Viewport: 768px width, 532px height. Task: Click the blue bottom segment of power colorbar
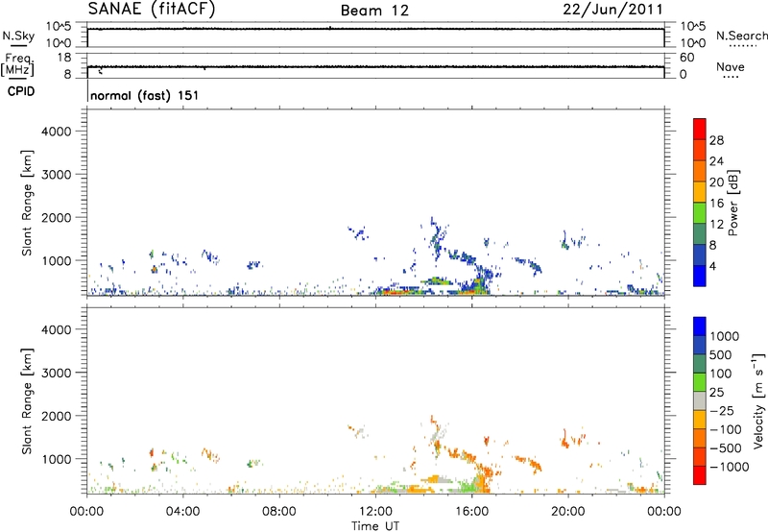[700, 276]
